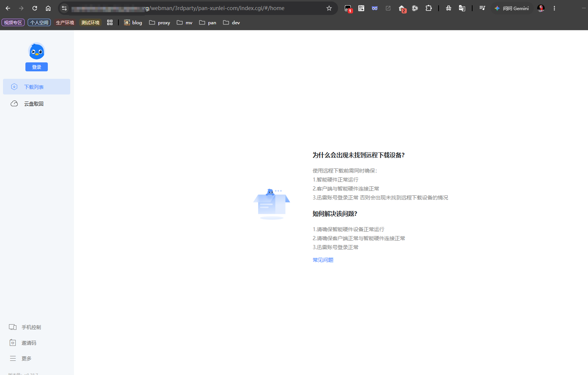Click the apps grid bookmark icon
This screenshot has width=588, height=375.
(x=110, y=22)
